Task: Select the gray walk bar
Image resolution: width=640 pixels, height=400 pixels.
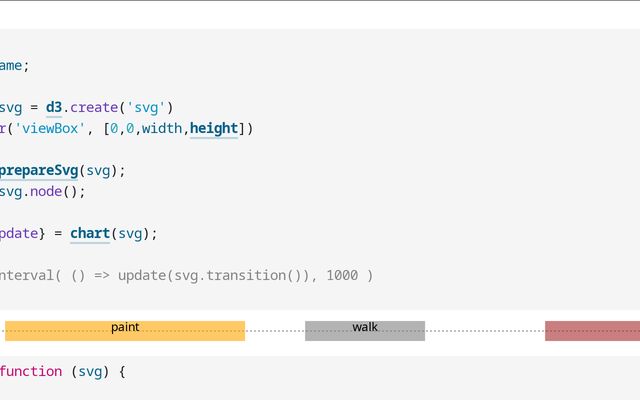Action: coord(365,331)
